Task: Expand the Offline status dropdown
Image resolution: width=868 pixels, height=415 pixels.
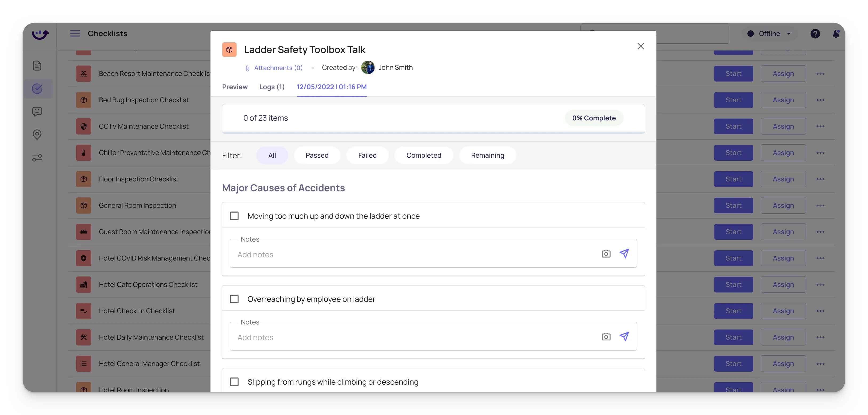Action: (x=770, y=34)
